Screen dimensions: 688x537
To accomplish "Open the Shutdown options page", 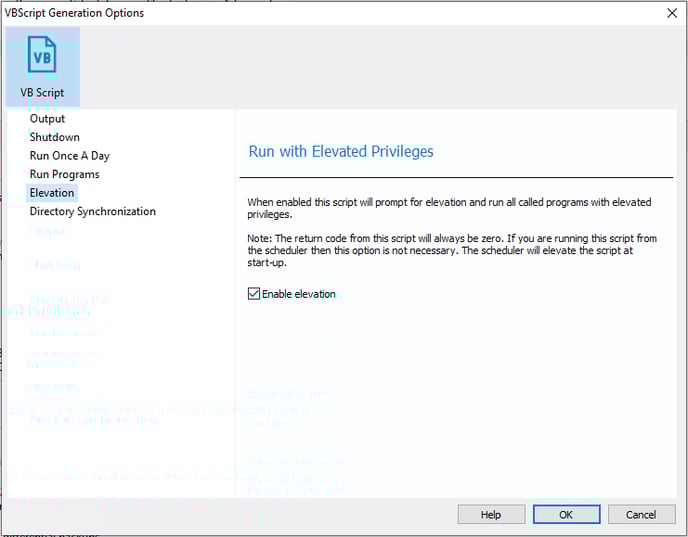I will [x=54, y=137].
